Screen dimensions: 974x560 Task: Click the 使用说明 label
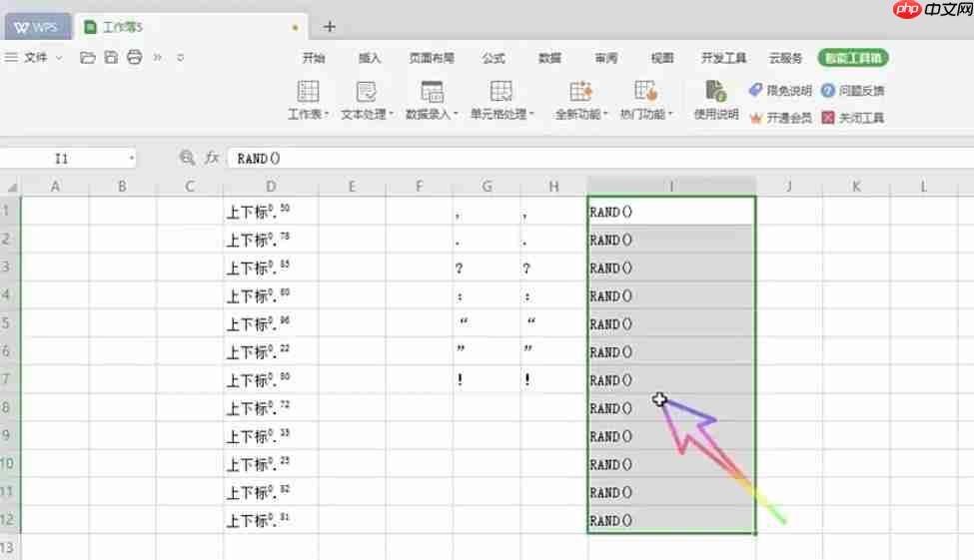click(x=715, y=114)
